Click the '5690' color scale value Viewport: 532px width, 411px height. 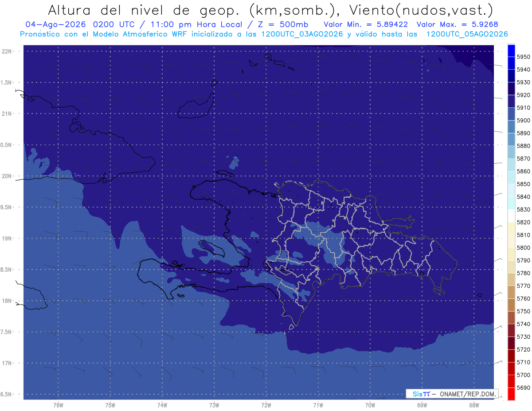click(x=524, y=388)
